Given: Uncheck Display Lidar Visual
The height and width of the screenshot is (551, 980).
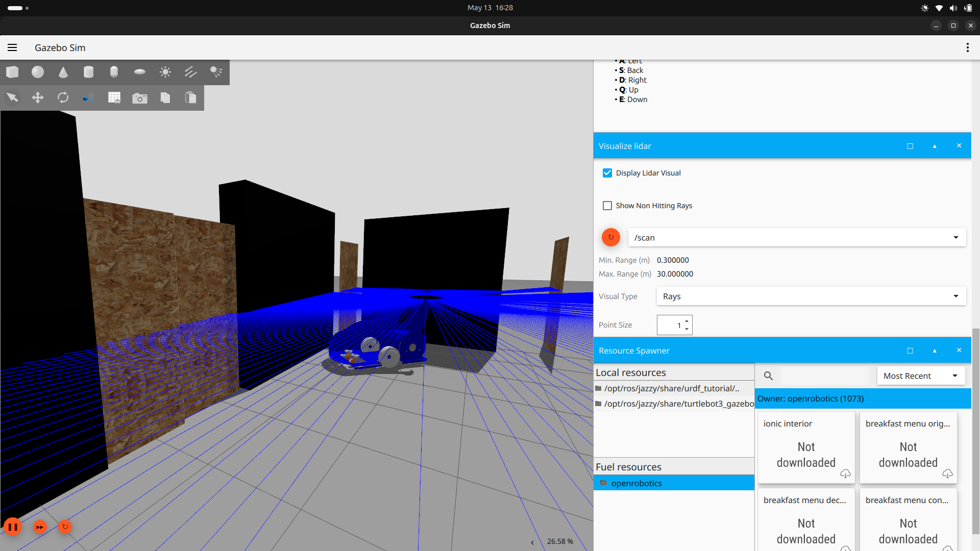Looking at the screenshot, I should point(607,173).
